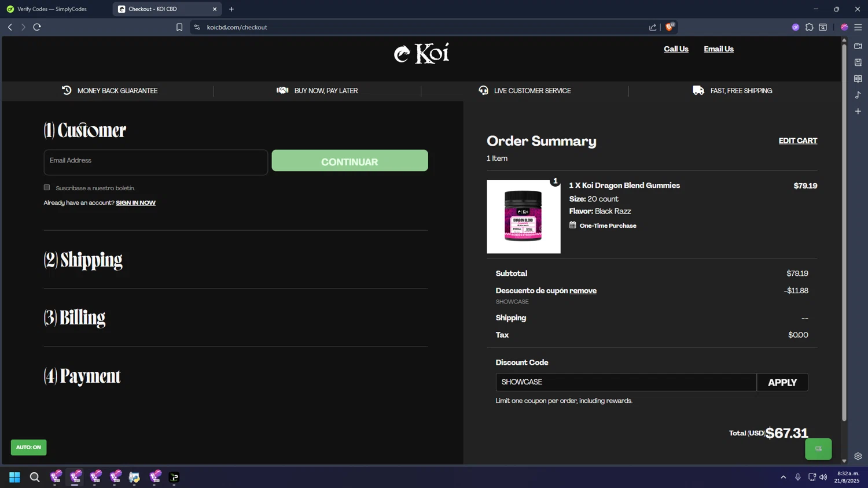Open a new browser tab
This screenshot has height=488, width=868.
pos(231,9)
